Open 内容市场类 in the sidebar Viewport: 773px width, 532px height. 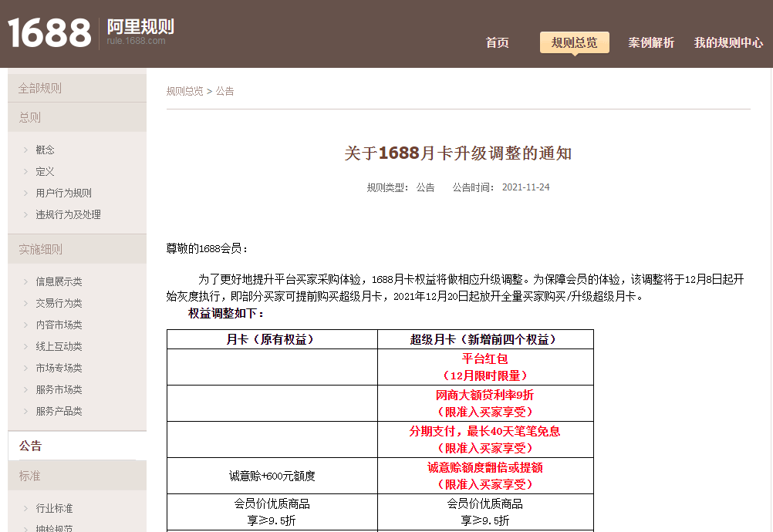click(59, 325)
